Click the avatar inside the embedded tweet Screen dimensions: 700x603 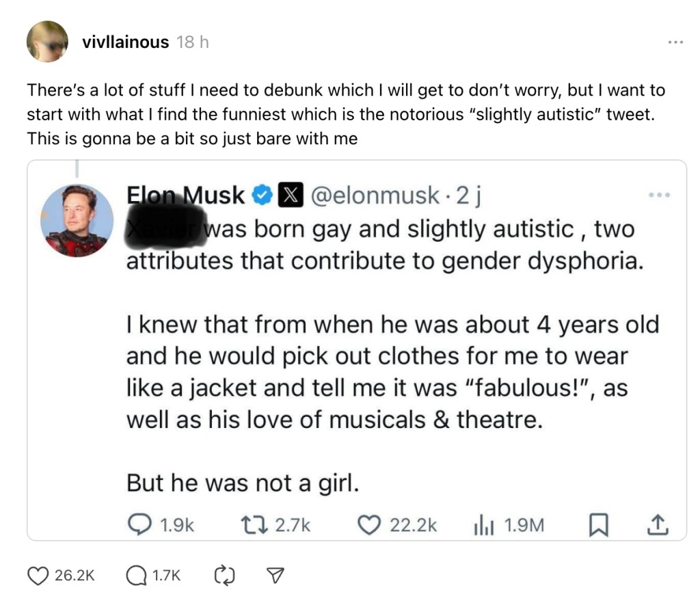[77, 220]
